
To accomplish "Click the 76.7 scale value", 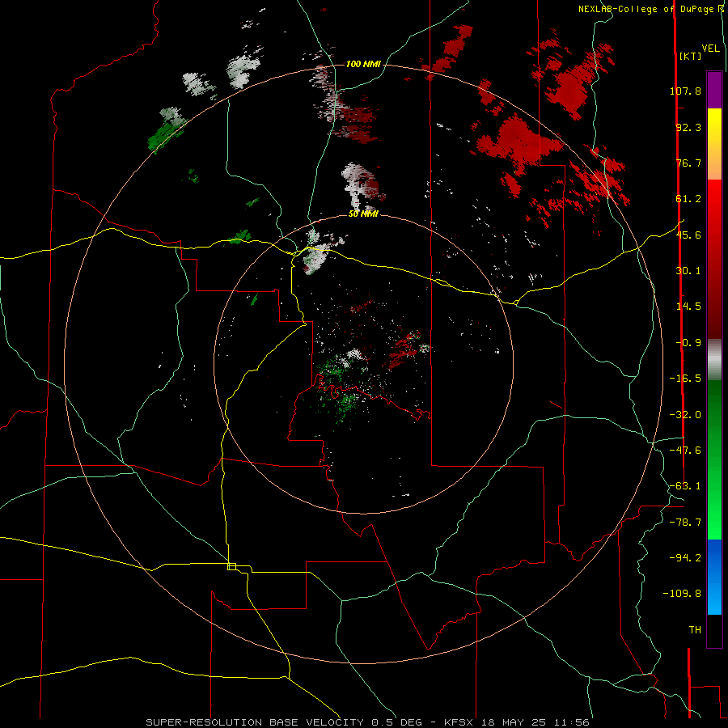I will 688,163.
